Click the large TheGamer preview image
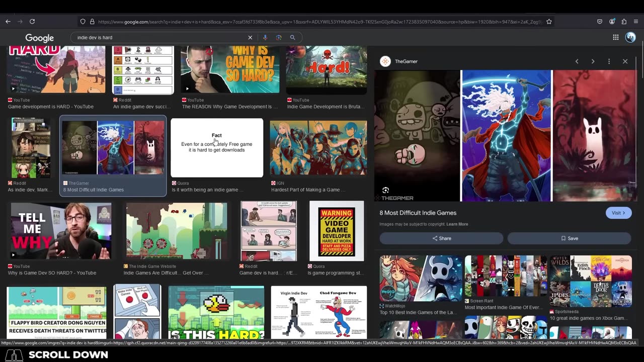Screen dimensions: 644x362 click(506, 136)
